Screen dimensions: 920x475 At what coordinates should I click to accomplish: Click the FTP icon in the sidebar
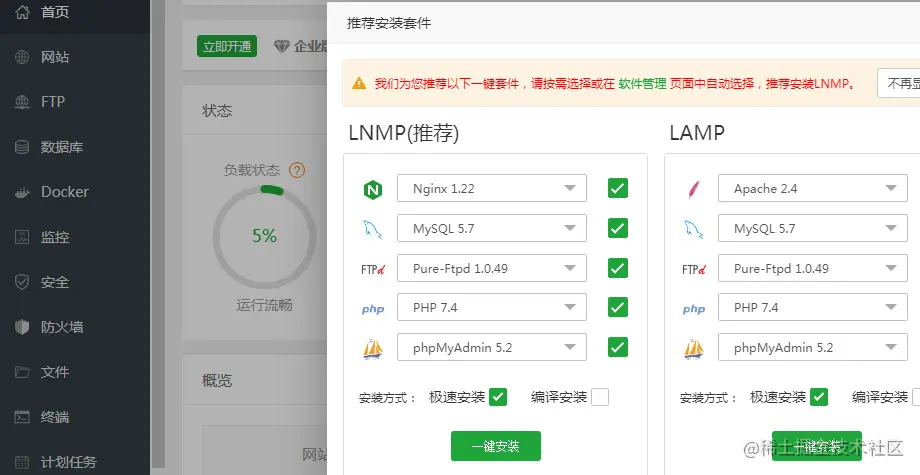tap(22, 102)
